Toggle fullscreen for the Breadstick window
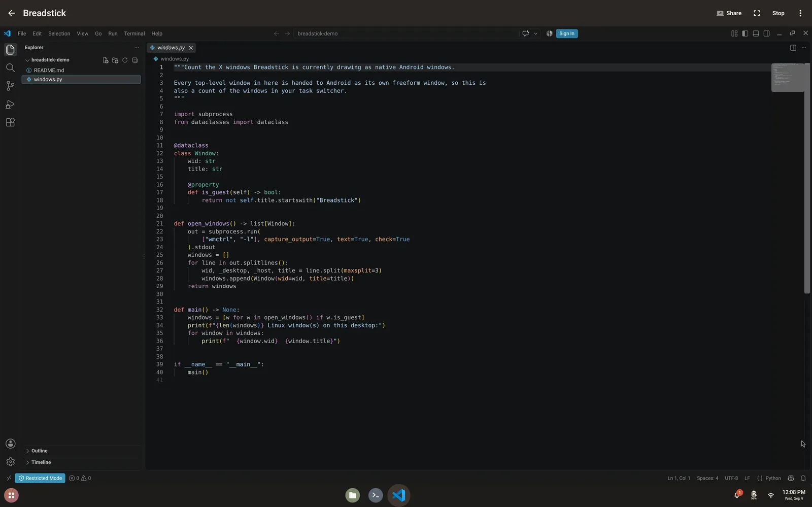This screenshot has height=507, width=812. pyautogui.click(x=757, y=13)
